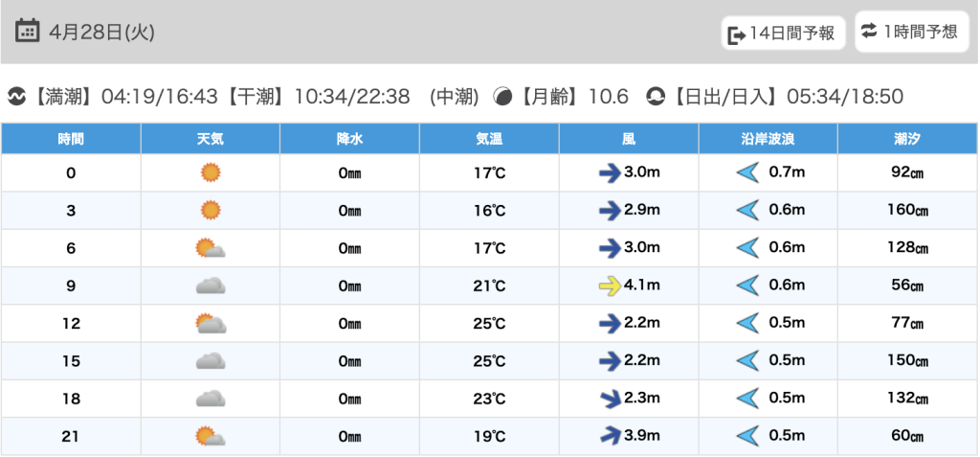Click the 160cm tide value at 3時

pyautogui.click(x=908, y=211)
